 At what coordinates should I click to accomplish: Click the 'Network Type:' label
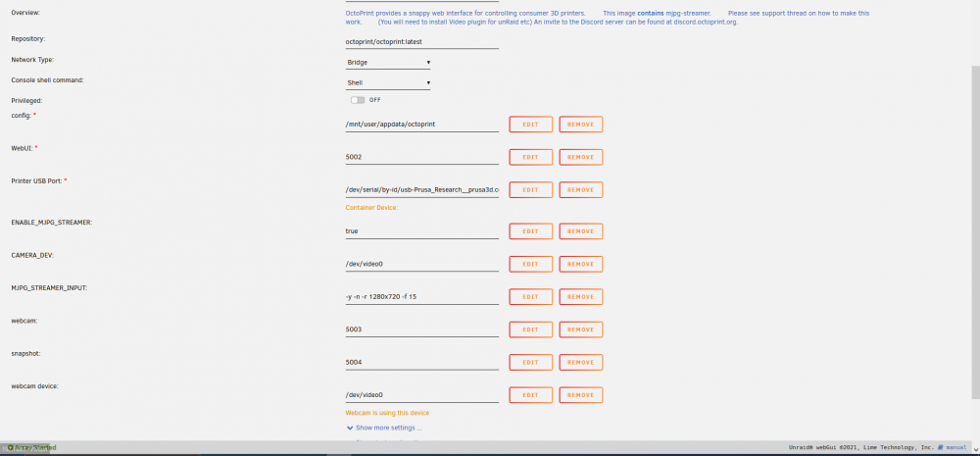tap(32, 60)
